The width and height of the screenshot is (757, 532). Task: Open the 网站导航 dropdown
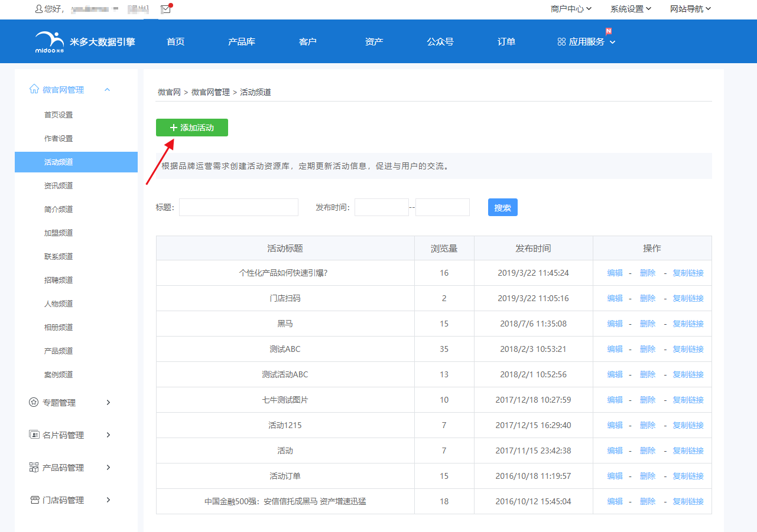[690, 9]
